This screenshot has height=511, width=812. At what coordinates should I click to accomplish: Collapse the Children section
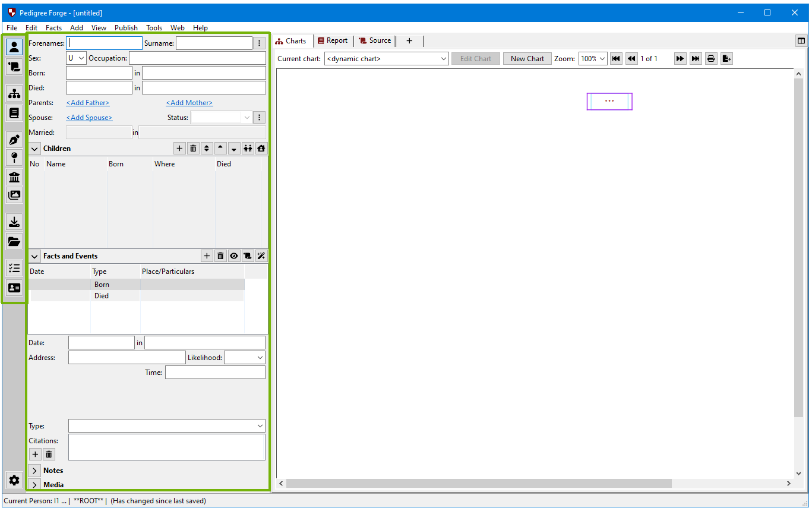pyautogui.click(x=35, y=149)
